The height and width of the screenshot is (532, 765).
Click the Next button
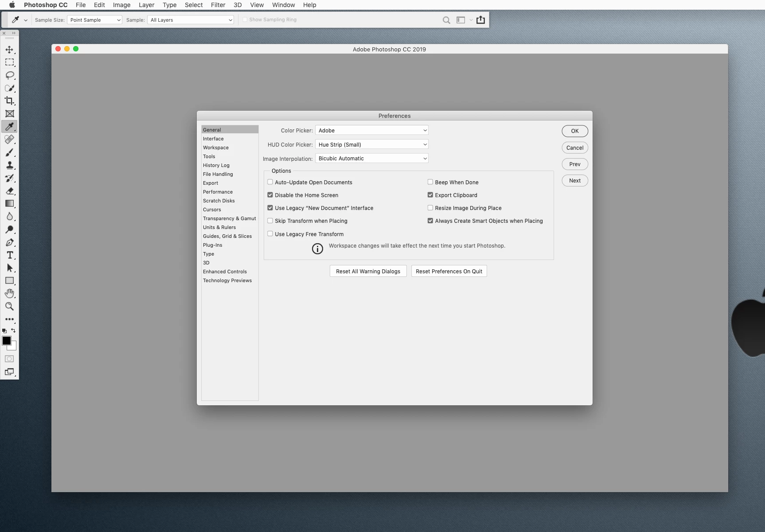coord(575,181)
